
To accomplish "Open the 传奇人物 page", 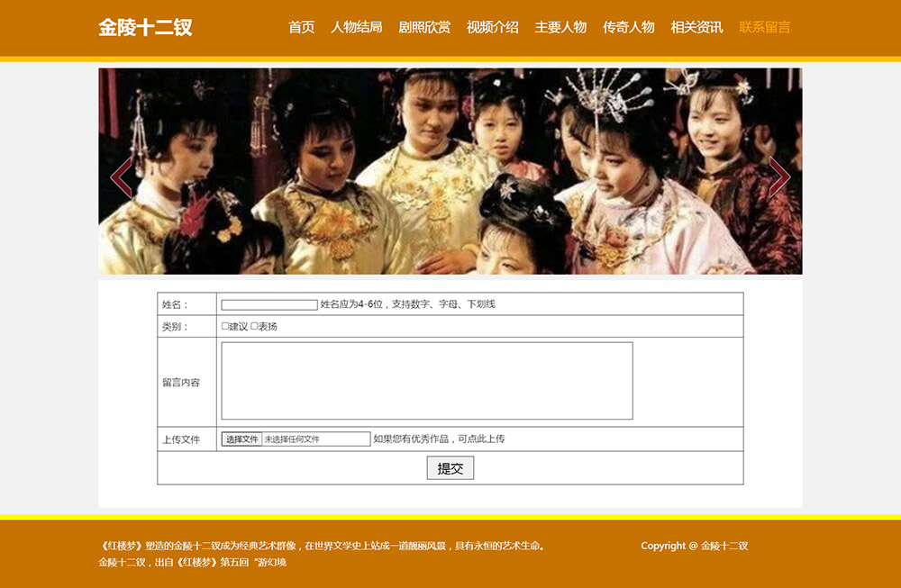I will point(629,27).
